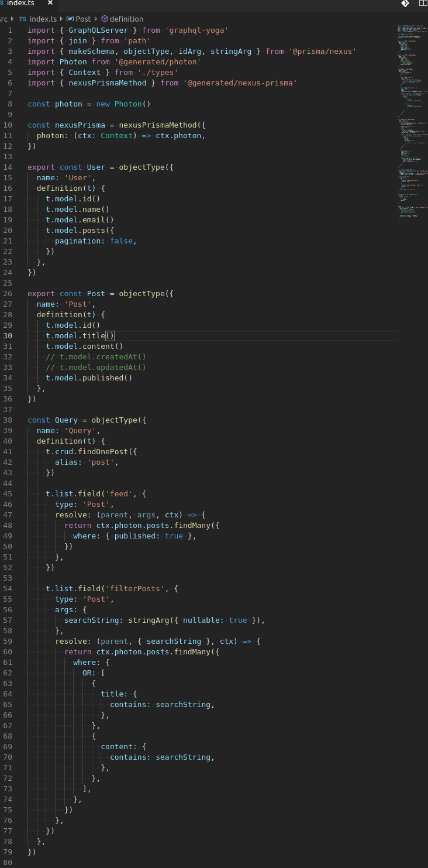The image size is (428, 868).
Task: Open the Post symbol breadcrumb
Action: [84, 19]
